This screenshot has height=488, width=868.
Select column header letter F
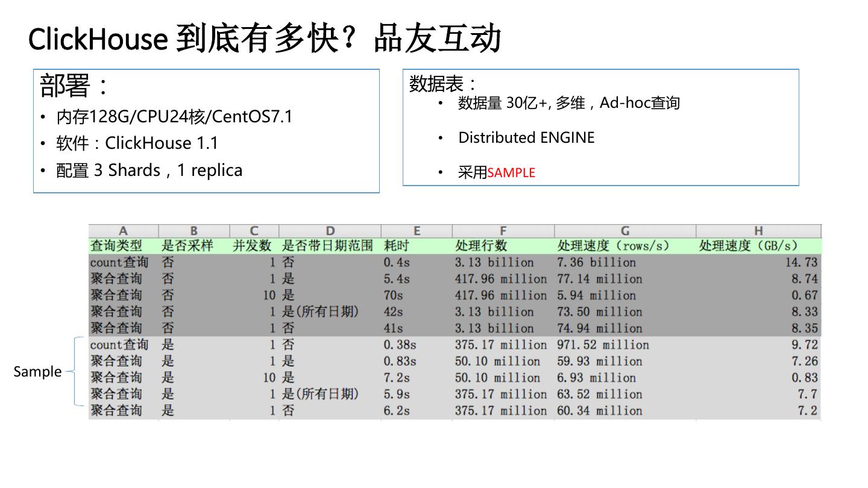point(503,231)
